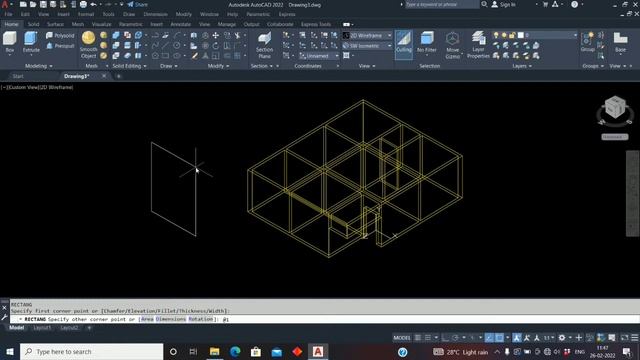Click in the keyword search field
Viewport: 640px width, 360px height.
coord(441,4)
